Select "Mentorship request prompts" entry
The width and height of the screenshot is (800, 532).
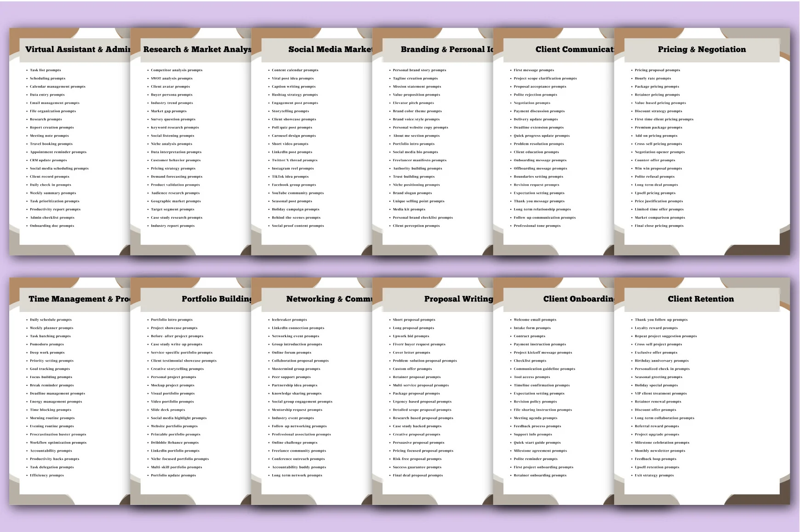coord(297,410)
